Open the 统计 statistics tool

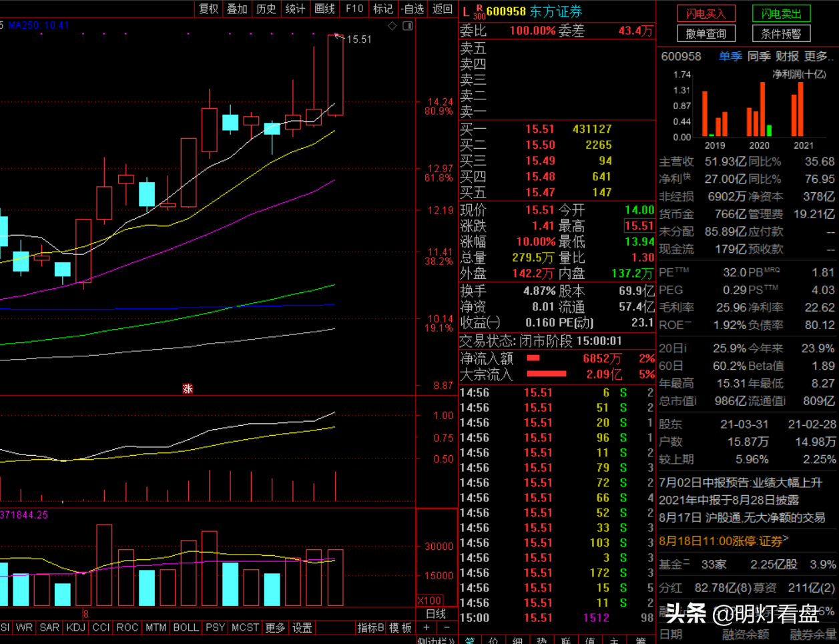(295, 9)
